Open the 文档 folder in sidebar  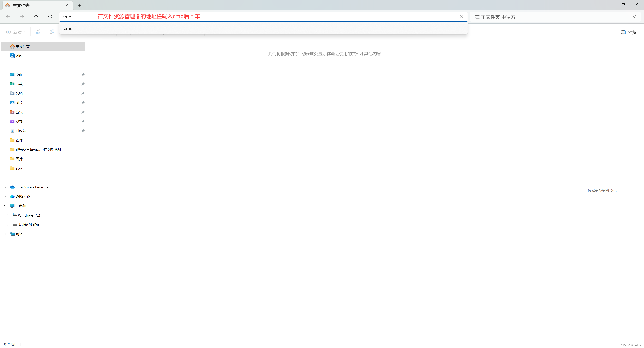[x=43, y=93]
